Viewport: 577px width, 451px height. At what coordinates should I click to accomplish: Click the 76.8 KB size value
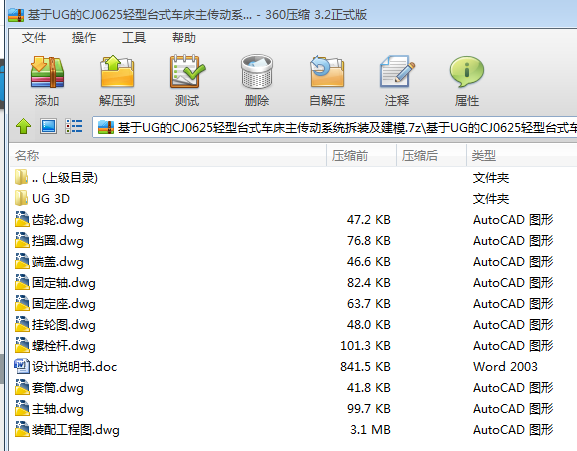369,241
